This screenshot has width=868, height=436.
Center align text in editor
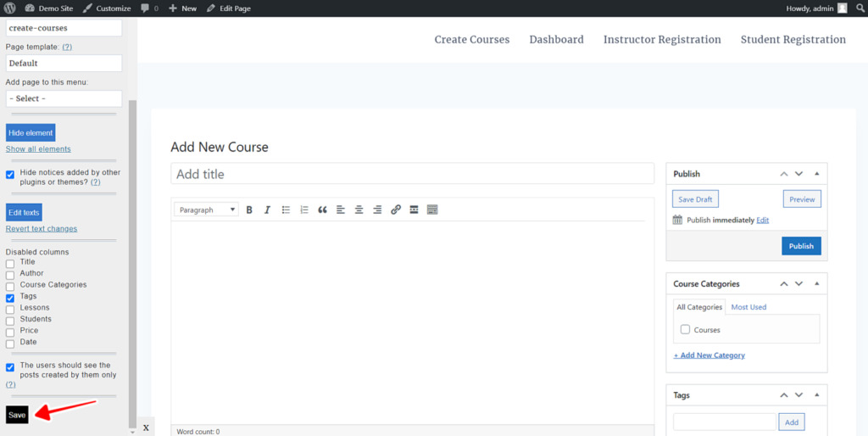(359, 210)
